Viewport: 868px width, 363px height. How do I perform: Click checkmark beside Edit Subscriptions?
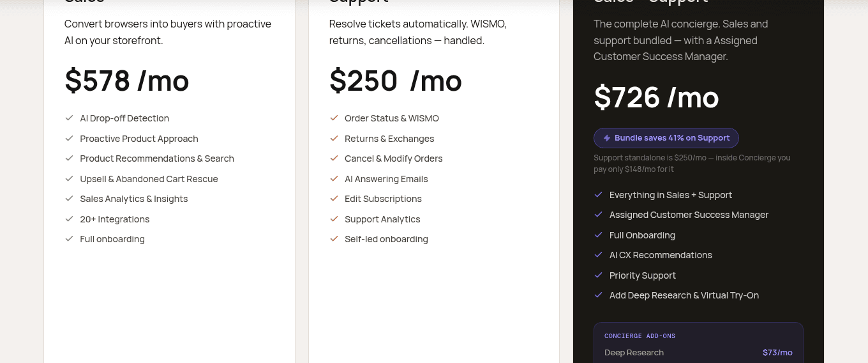click(x=334, y=198)
